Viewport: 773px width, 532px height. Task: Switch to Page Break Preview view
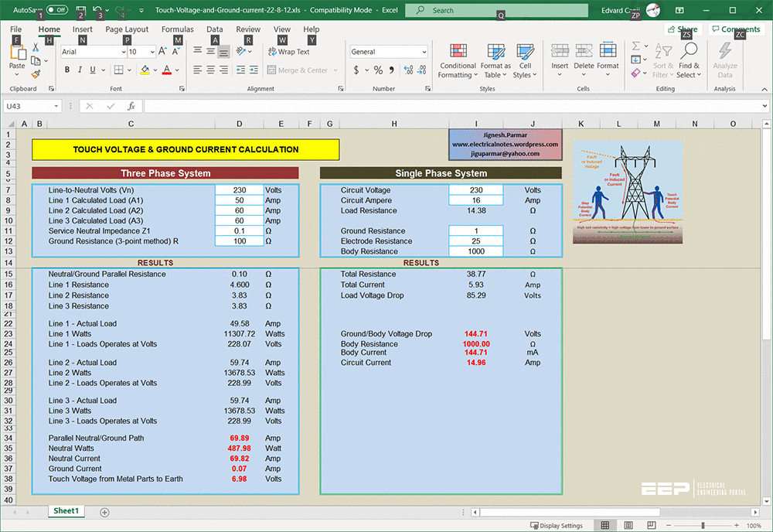(x=651, y=526)
